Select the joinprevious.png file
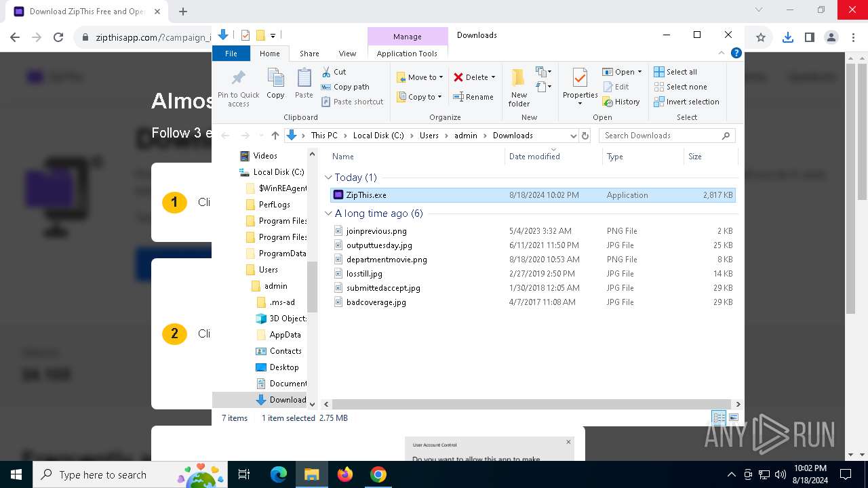This screenshot has height=488, width=868. click(532, 231)
